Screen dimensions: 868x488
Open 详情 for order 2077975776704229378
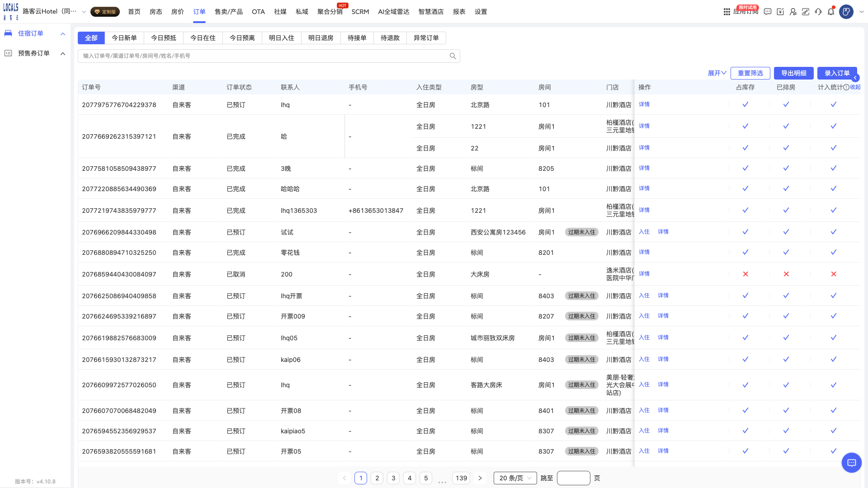pos(644,104)
